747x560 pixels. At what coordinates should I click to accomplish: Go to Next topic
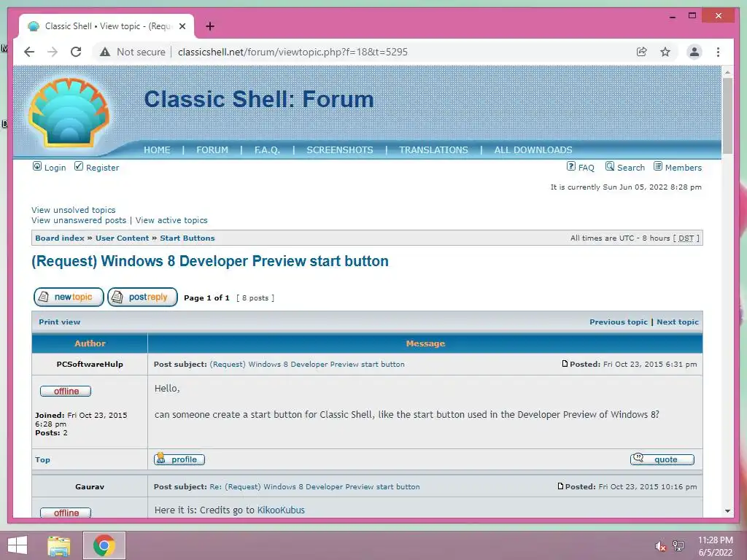coord(678,322)
